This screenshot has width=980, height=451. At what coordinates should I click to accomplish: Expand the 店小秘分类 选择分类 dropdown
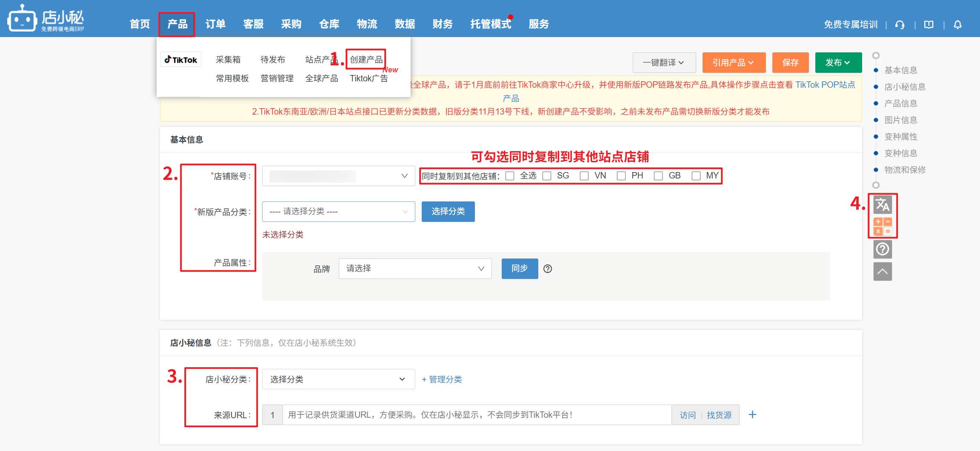tap(338, 379)
